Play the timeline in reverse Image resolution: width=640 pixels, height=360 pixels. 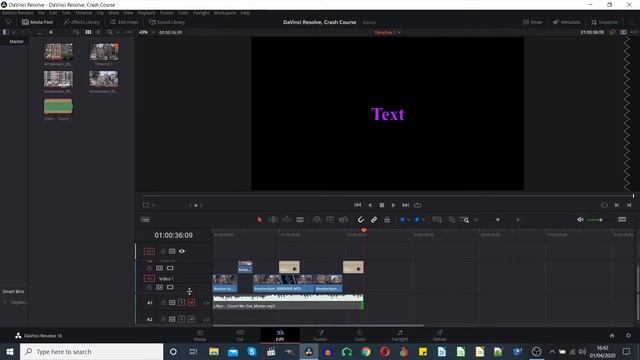pyautogui.click(x=370, y=205)
